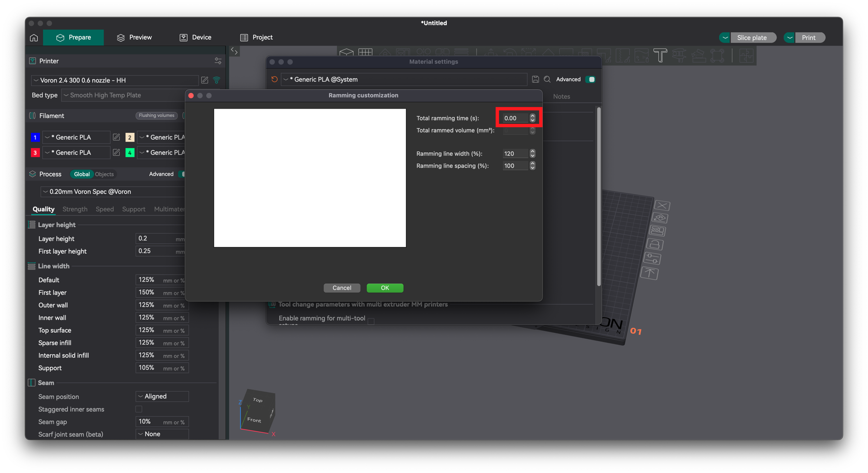Go to the Home screen icon
Image resolution: width=868 pixels, height=473 pixels.
(34, 38)
